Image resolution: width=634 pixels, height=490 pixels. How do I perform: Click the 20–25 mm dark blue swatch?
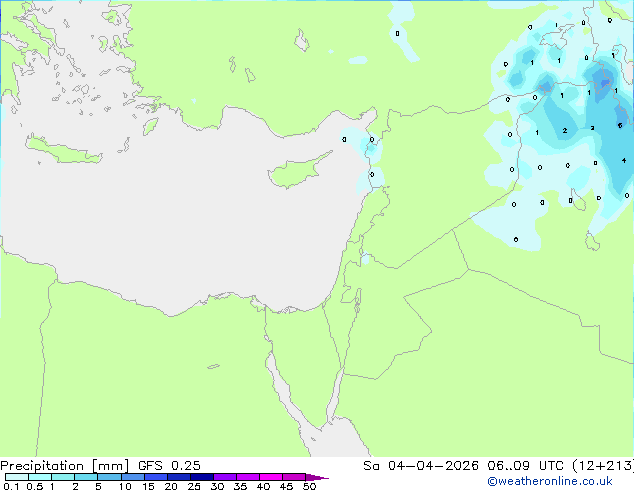(178, 477)
